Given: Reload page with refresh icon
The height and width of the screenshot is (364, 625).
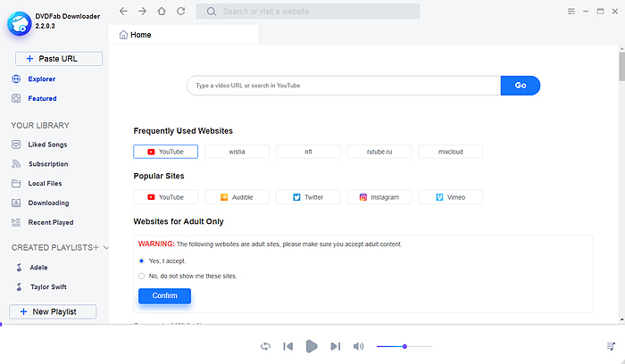Looking at the screenshot, I should coord(181,12).
